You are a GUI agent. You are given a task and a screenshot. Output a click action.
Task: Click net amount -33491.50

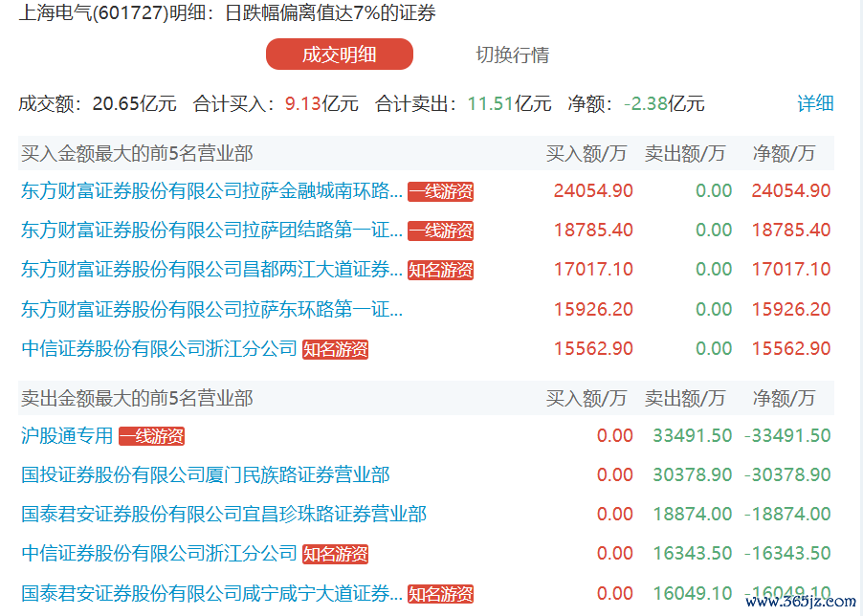tap(787, 435)
